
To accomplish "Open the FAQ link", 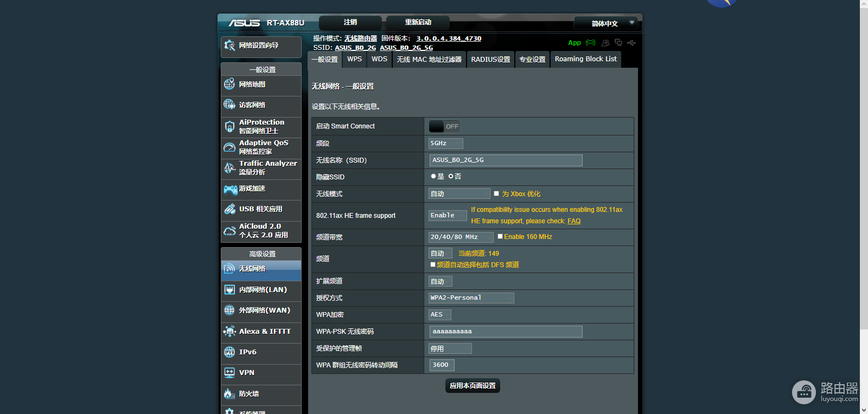I will coord(574,221).
